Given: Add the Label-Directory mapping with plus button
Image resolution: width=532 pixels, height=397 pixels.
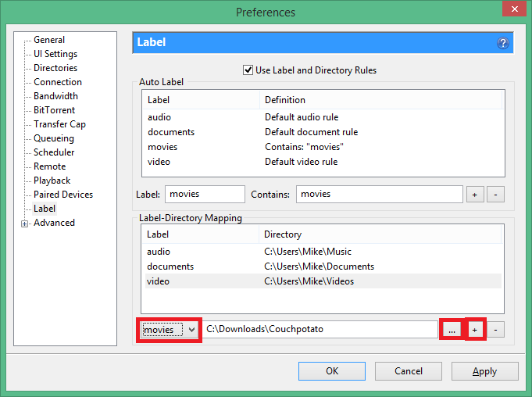Looking at the screenshot, I should (475, 330).
